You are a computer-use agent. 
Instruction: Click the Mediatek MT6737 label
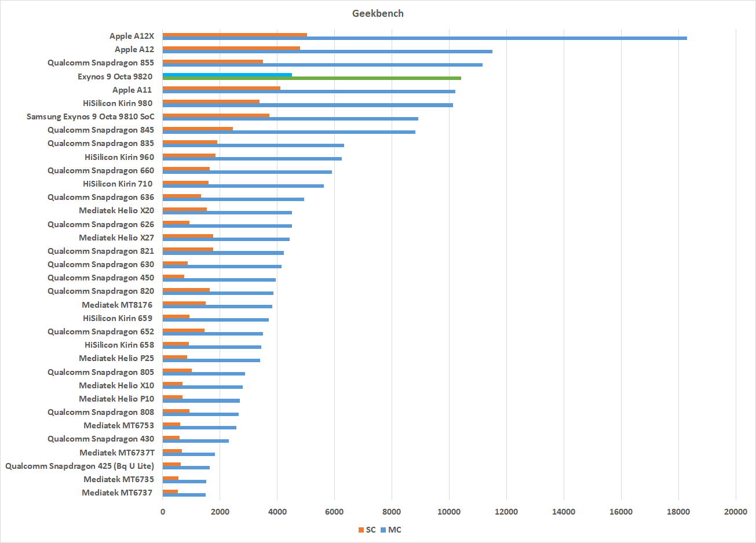click(x=117, y=493)
